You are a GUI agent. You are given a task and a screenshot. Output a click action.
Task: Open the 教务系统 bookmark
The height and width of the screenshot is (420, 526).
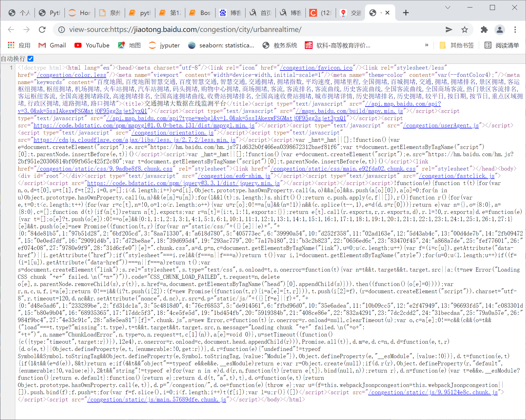[280, 45]
